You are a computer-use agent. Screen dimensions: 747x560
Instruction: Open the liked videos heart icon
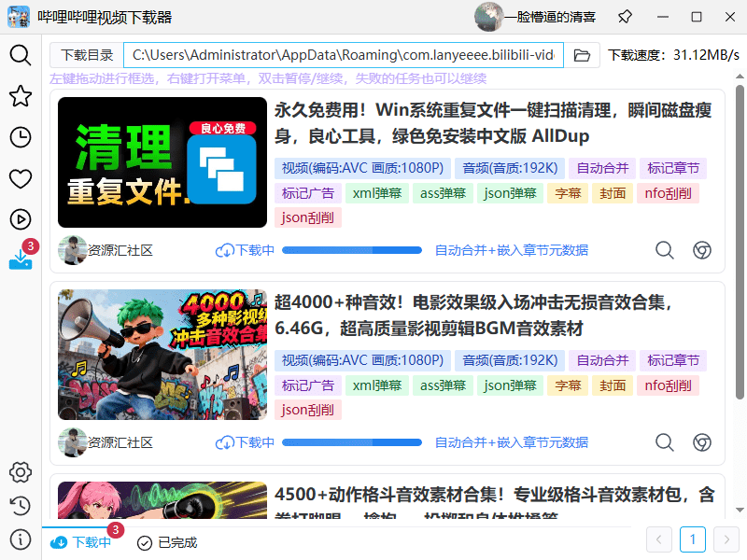tap(21, 178)
